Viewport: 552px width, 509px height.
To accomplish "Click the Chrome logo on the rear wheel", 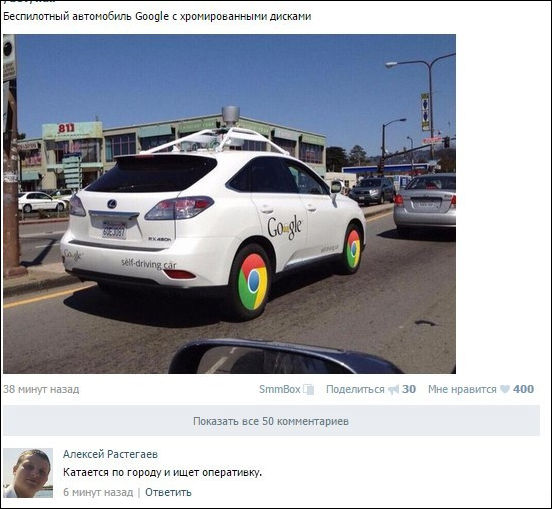I will [x=252, y=282].
